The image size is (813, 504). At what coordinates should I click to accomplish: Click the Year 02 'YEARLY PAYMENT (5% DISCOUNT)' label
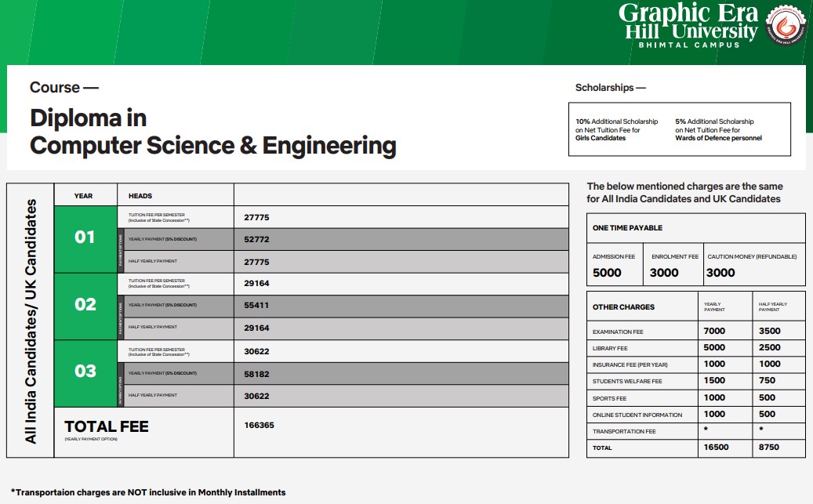click(162, 305)
